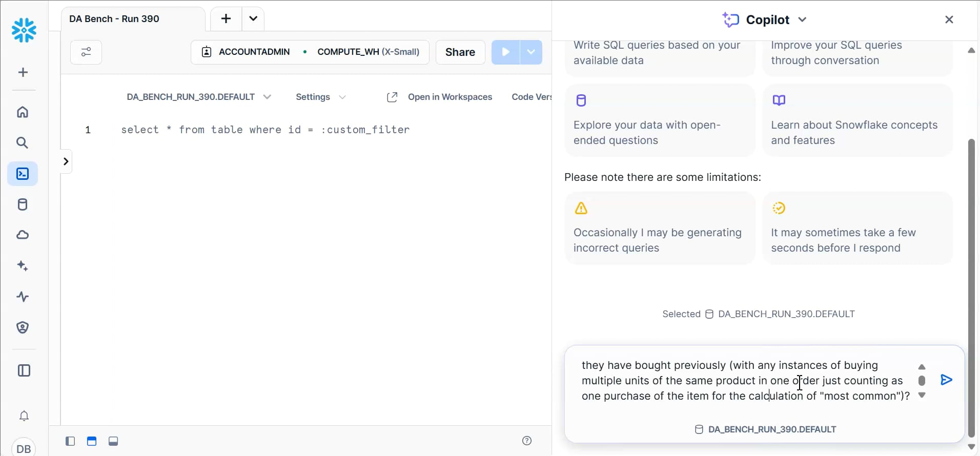Open the Run options dropdown arrow

tap(531, 52)
